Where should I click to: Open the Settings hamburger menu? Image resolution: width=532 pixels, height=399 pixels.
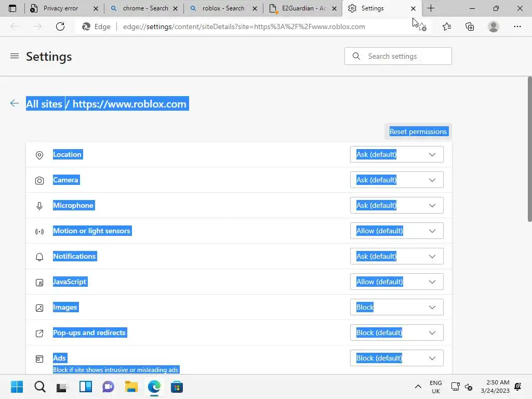tap(15, 56)
